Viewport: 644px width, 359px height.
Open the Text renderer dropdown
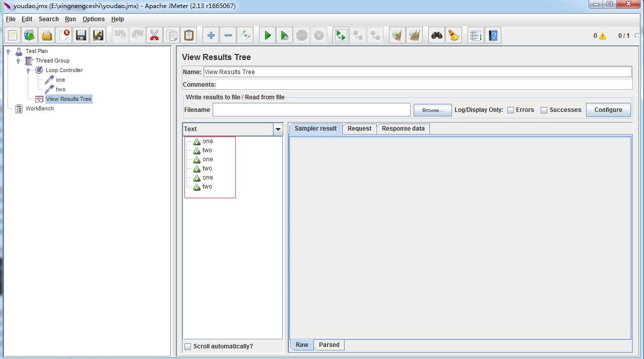[x=278, y=129]
